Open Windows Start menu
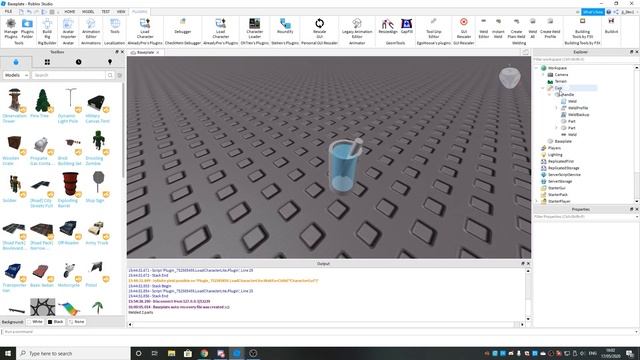The width and height of the screenshot is (640, 360). pyautogui.click(x=8, y=353)
